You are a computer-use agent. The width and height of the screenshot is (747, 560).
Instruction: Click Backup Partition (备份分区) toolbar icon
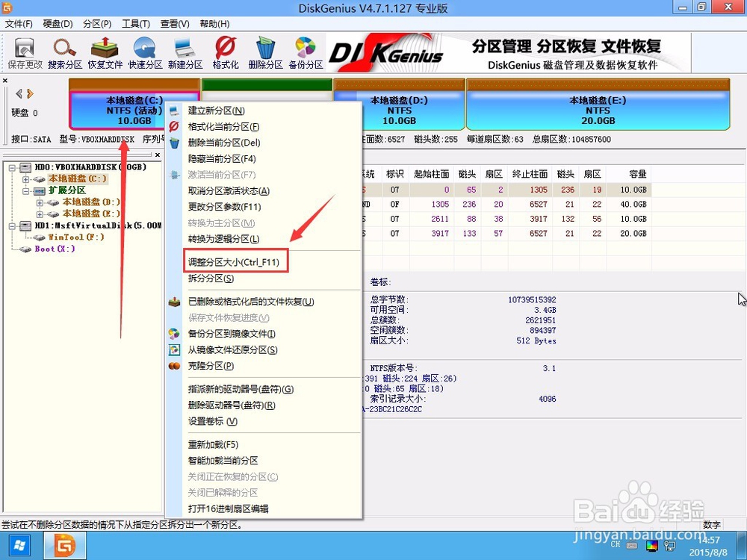click(x=306, y=53)
